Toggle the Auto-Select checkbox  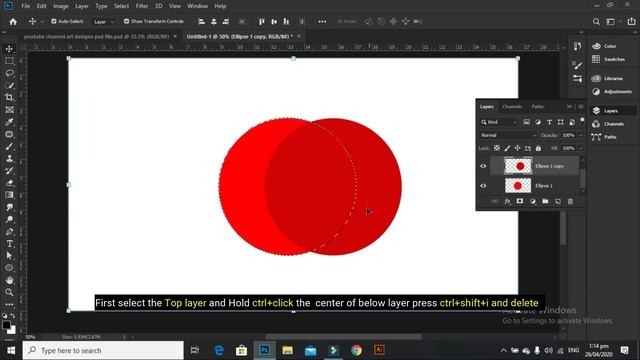54,21
